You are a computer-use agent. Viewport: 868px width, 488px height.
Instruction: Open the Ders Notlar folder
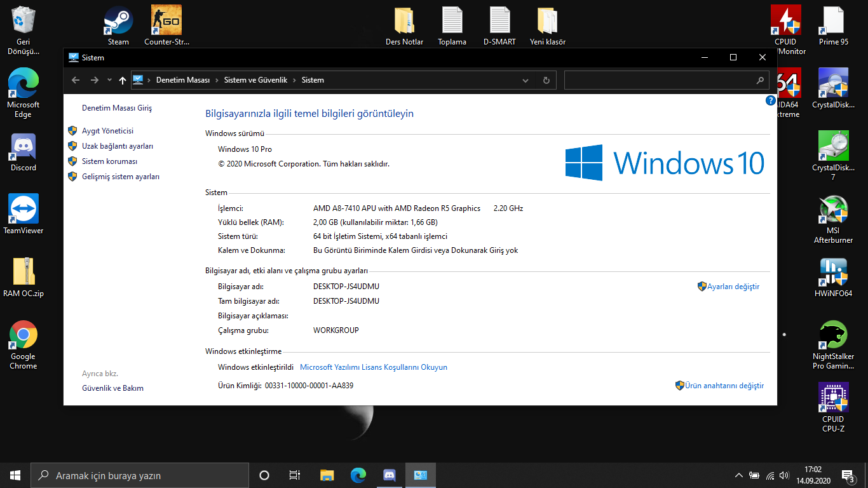(x=404, y=25)
